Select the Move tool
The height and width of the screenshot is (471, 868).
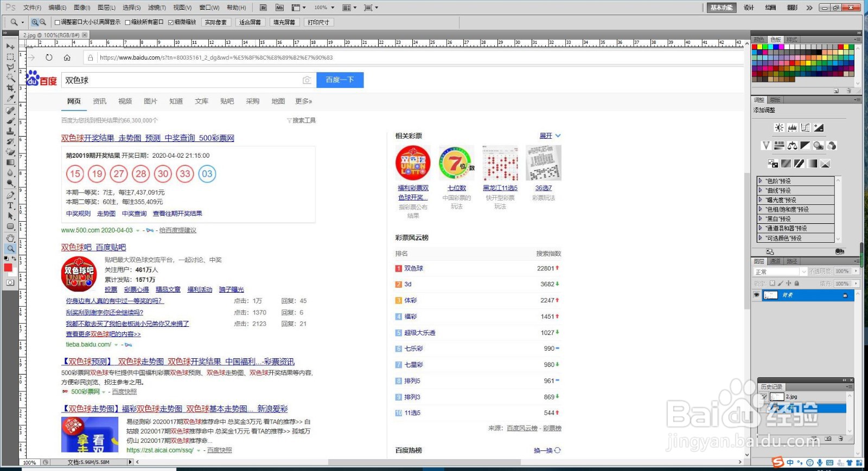click(10, 46)
